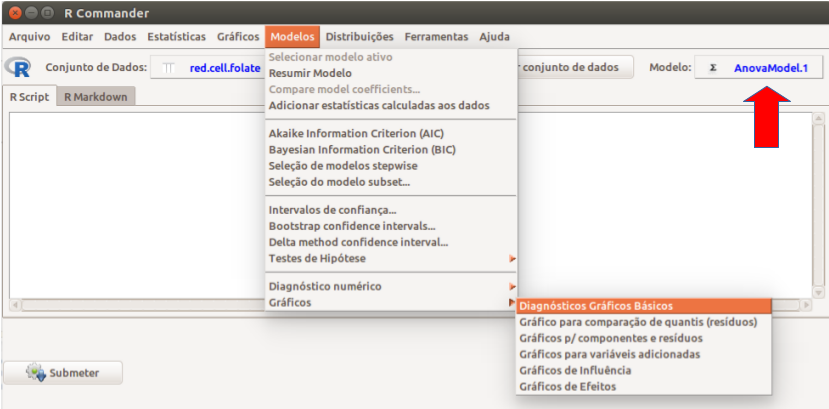Screen dimensions: 829x409
Task: Click the red.cell.folate dataset button
Action: tap(209, 68)
